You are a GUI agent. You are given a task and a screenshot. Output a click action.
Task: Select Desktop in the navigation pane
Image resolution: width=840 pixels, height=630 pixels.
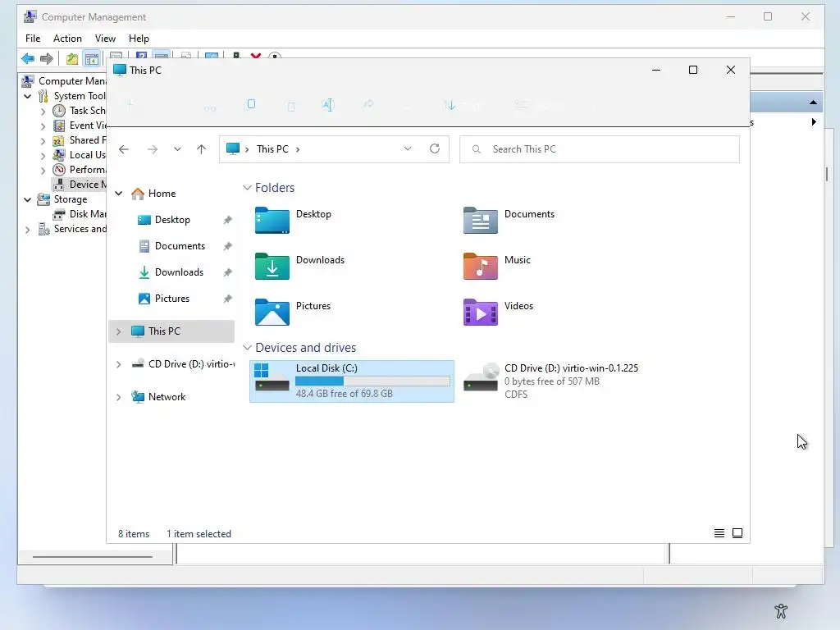coord(172,220)
